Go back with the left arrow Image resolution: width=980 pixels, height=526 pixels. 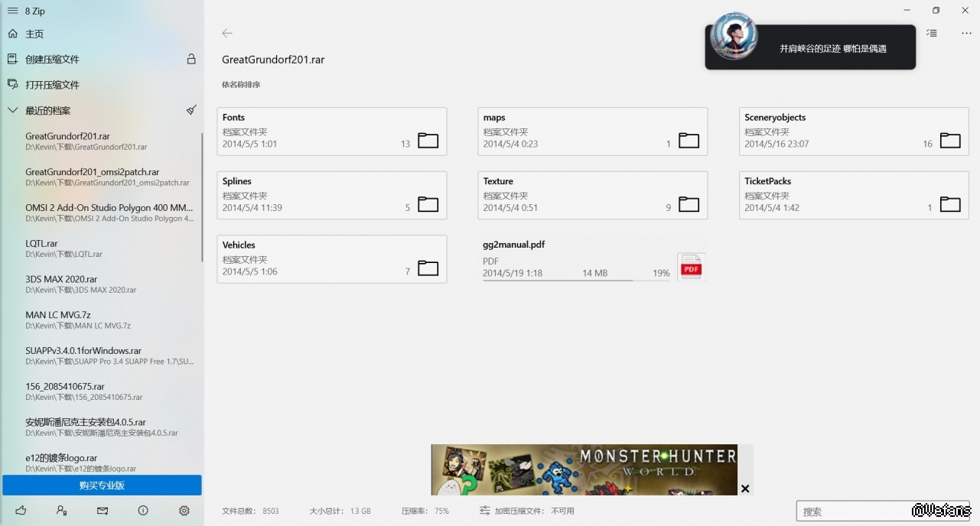[227, 33]
